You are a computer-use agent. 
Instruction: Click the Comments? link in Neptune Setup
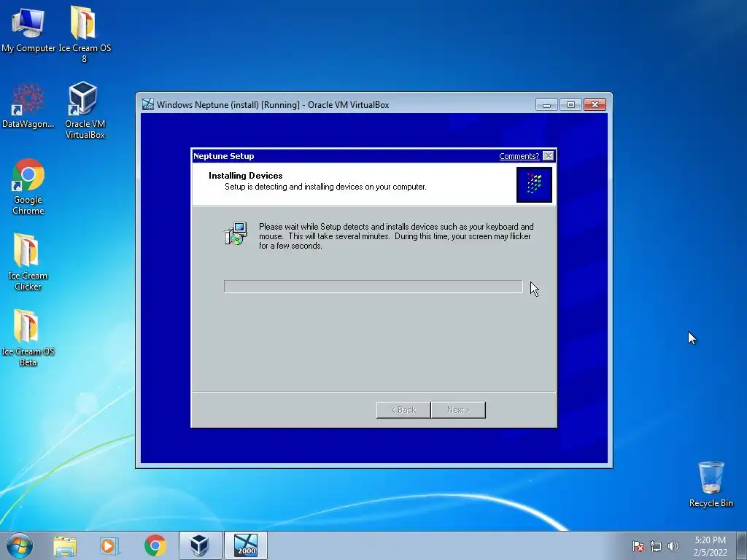[519, 156]
